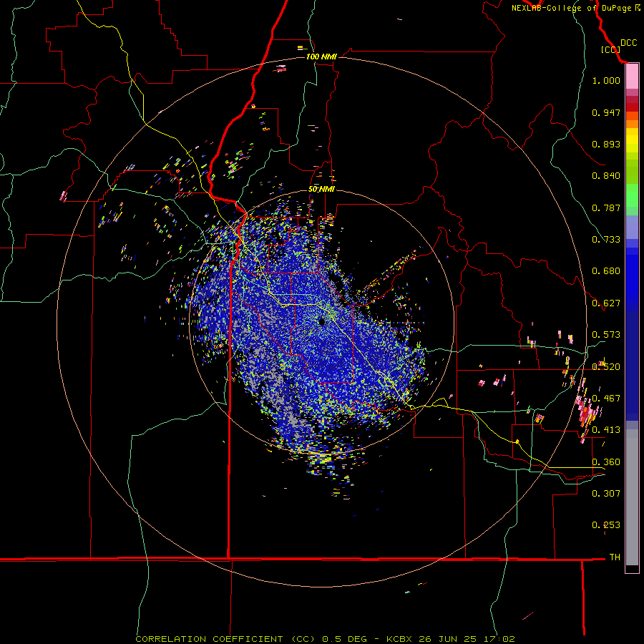Click the 1.000 value on the color scale
Image resolution: width=644 pixels, height=644 pixels.
pos(606,80)
